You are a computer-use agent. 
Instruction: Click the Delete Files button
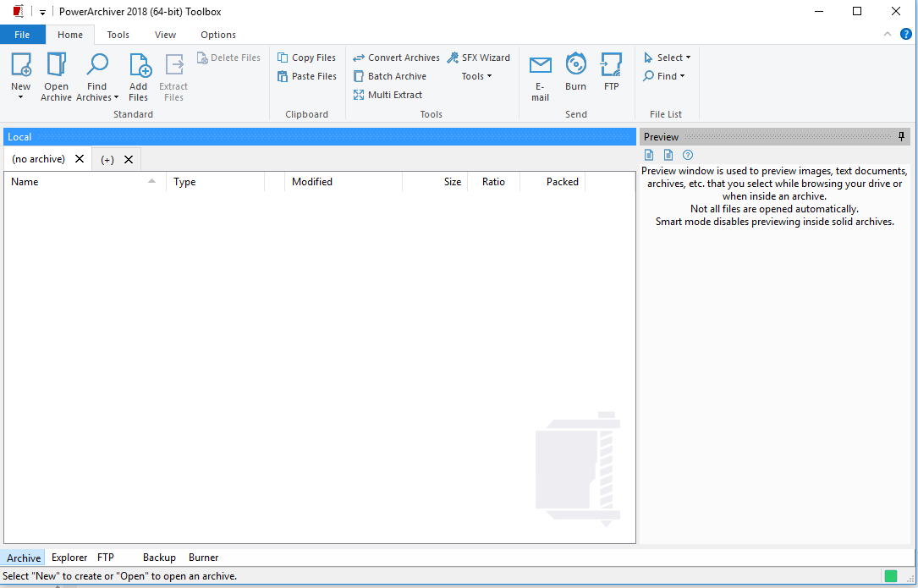pos(228,58)
